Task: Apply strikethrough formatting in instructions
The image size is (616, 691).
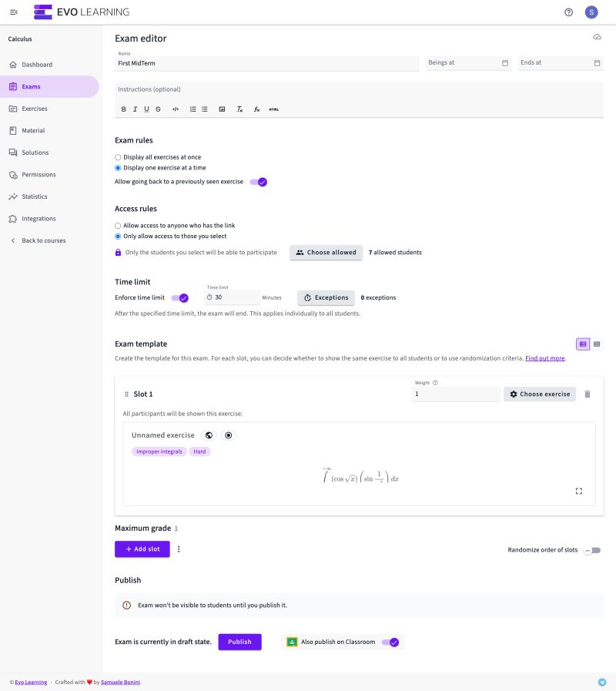Action: click(x=158, y=109)
